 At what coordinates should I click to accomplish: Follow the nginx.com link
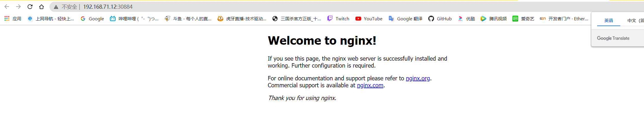tap(370, 85)
